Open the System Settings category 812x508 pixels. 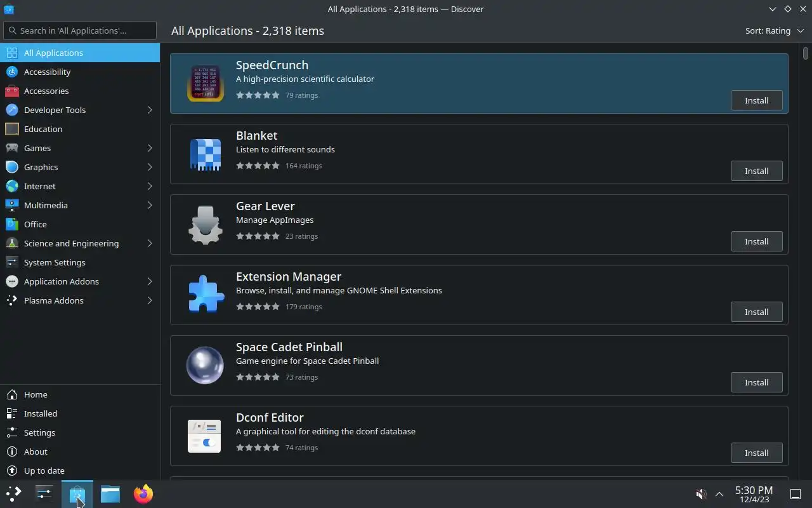tap(80, 262)
